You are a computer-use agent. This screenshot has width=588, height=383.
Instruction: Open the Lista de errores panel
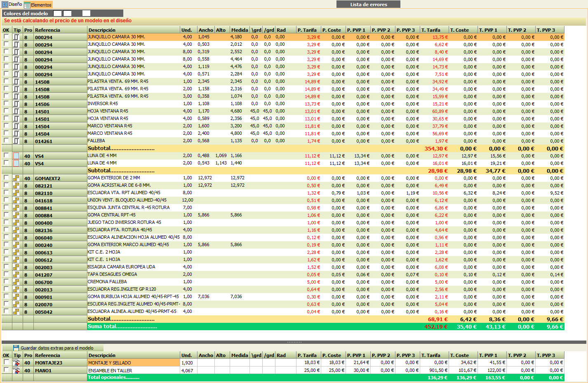click(x=368, y=5)
